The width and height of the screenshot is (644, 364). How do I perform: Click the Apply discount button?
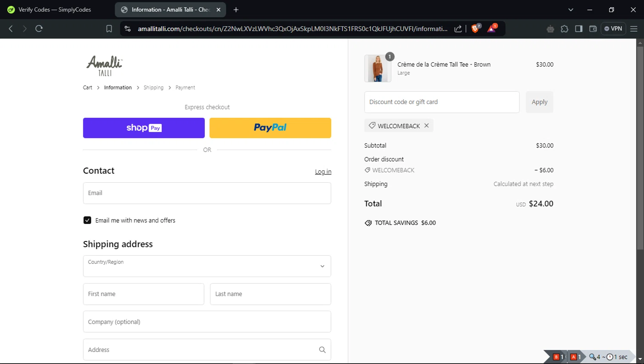click(x=540, y=102)
